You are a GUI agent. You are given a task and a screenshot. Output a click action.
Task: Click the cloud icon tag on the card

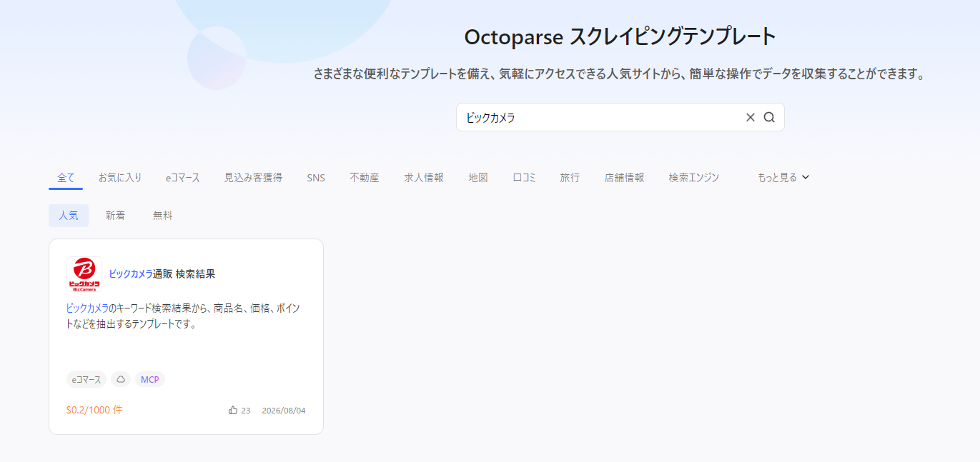coord(121,380)
